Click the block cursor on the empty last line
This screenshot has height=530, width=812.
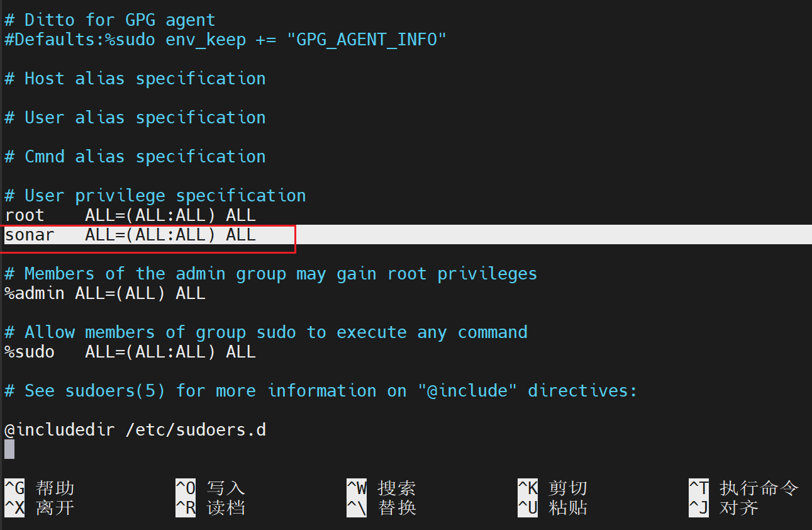click(9, 449)
